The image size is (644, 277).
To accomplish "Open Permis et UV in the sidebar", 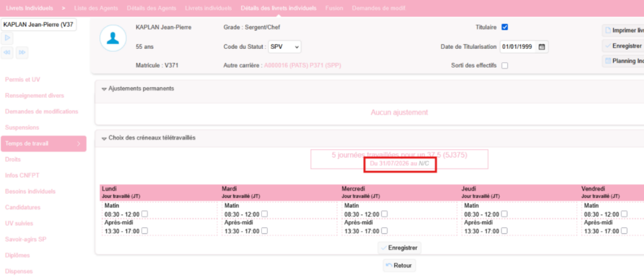I will (x=23, y=80).
